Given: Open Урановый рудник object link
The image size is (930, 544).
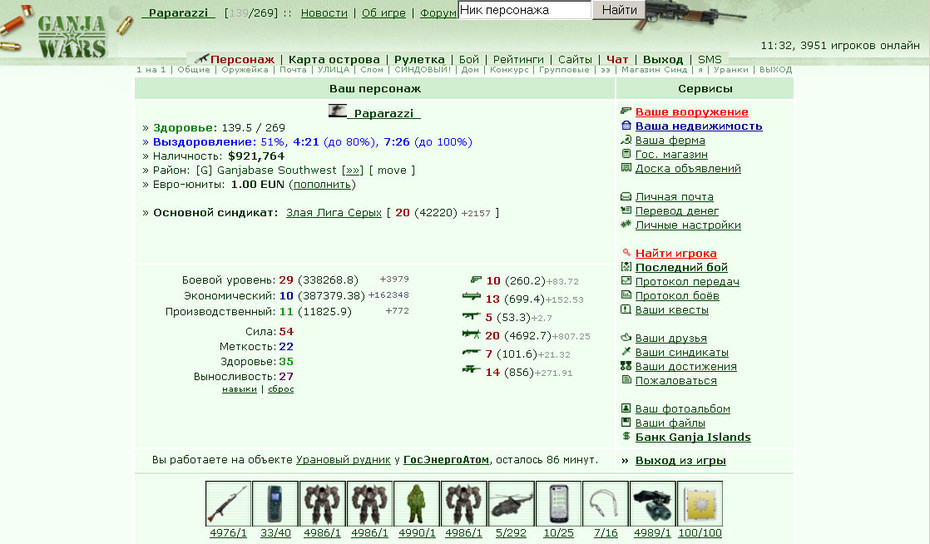Looking at the screenshot, I should (343, 460).
